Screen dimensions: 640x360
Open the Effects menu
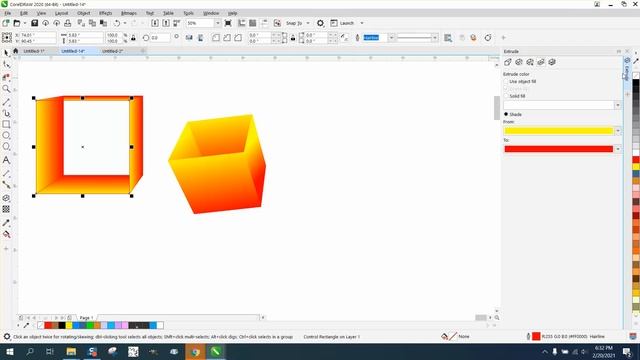[x=105, y=13]
